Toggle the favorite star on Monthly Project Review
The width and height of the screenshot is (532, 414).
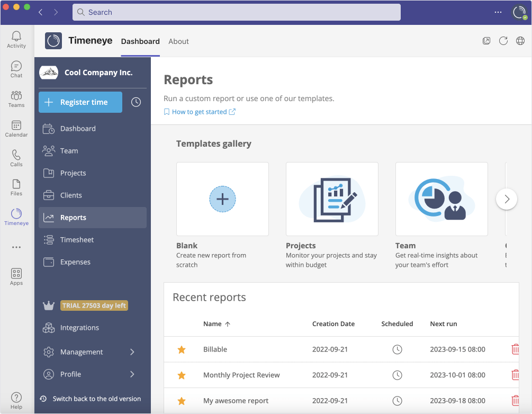[x=182, y=375]
